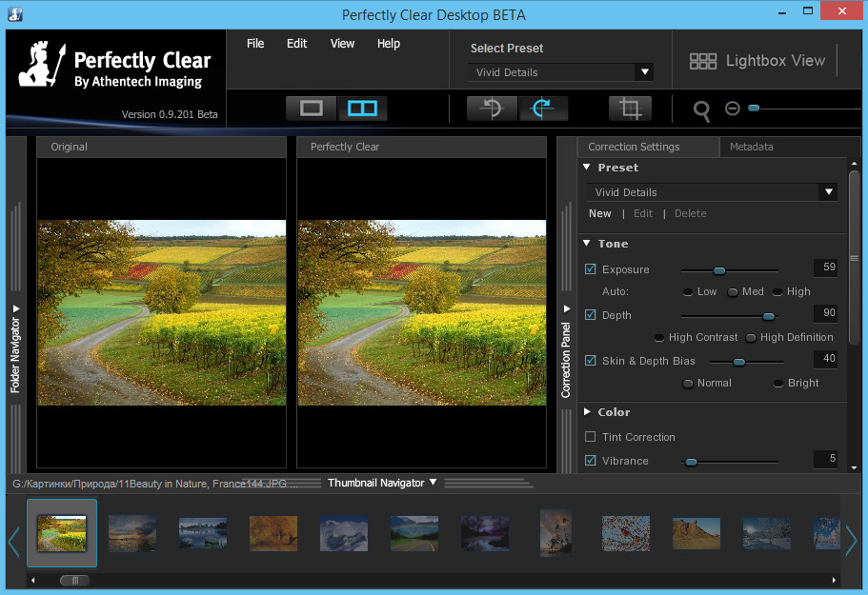Select Med auto exposure
Image resolution: width=868 pixels, height=595 pixels.
tap(733, 292)
